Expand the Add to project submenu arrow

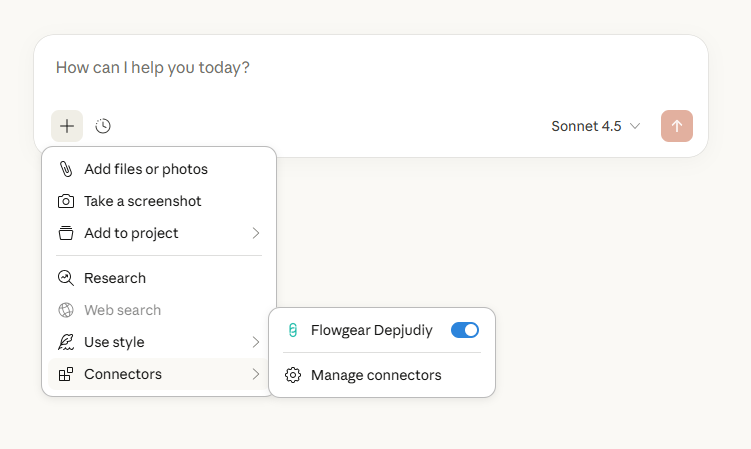pyautogui.click(x=256, y=233)
